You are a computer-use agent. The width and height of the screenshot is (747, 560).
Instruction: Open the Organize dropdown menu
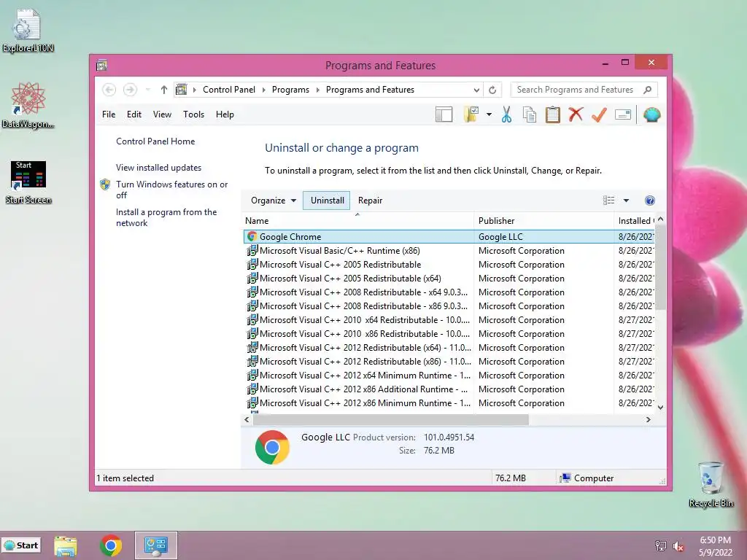point(274,201)
